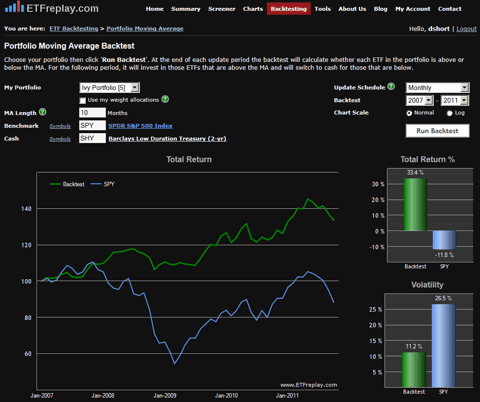
Task: Click the MA Length input field
Action: click(92, 113)
